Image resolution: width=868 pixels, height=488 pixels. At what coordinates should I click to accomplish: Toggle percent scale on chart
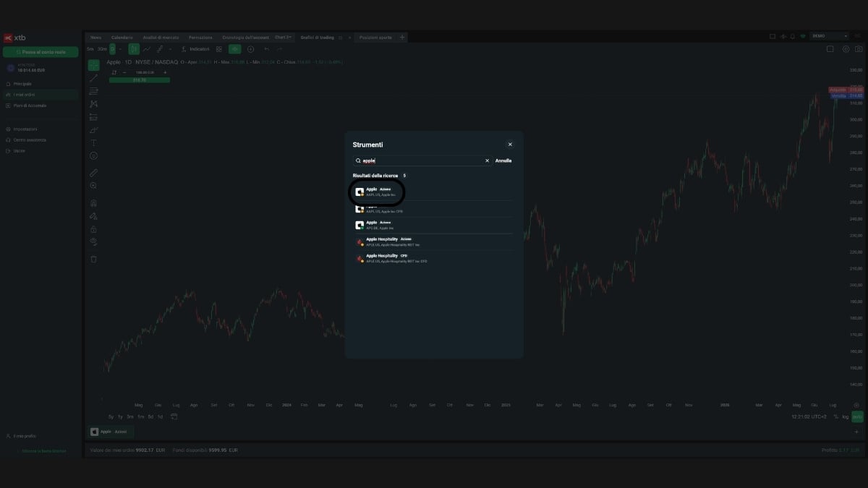tap(835, 417)
